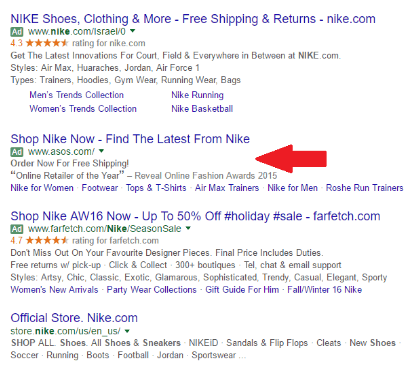Viewport: 412px width, 372px height.
Task: Open Roshe Run Trainers link
Action: [x=364, y=188]
